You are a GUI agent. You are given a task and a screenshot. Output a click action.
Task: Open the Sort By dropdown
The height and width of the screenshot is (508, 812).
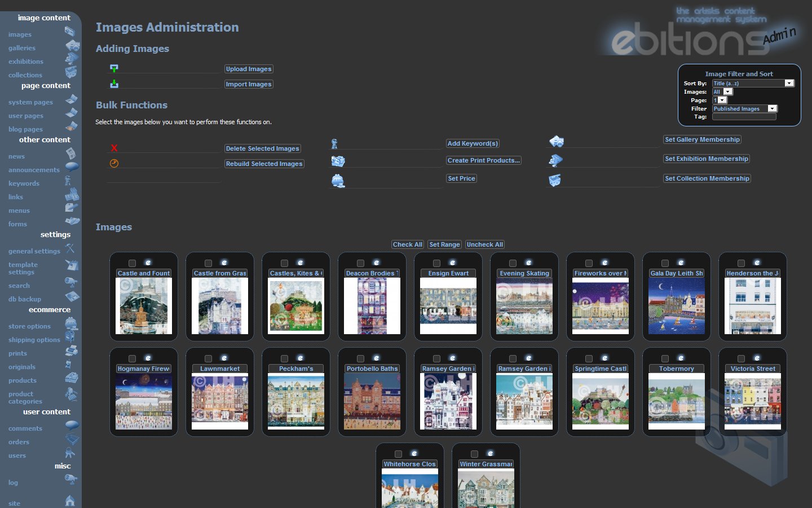coord(789,83)
